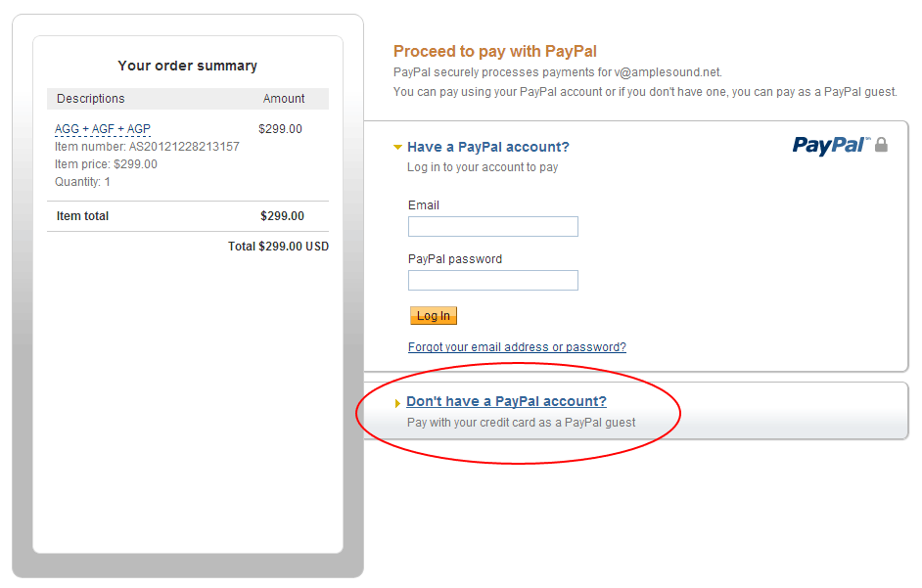The image size is (922, 588).
Task: Click the 'Your order summary' heading
Action: [x=187, y=66]
